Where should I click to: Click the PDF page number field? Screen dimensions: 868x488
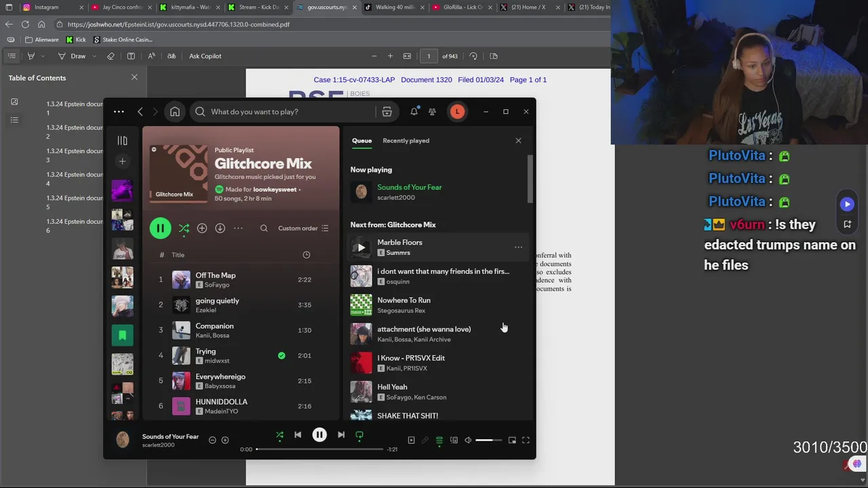(x=429, y=56)
